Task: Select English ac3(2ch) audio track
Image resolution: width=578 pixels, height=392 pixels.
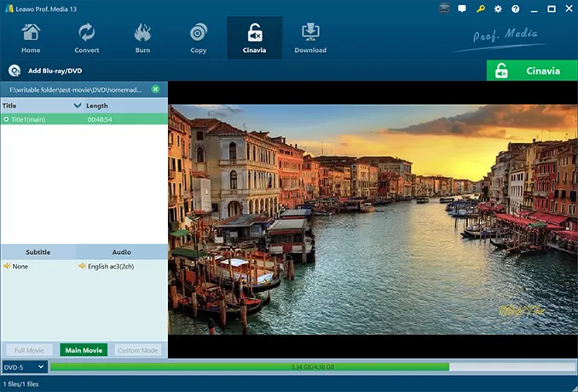Action: point(110,266)
